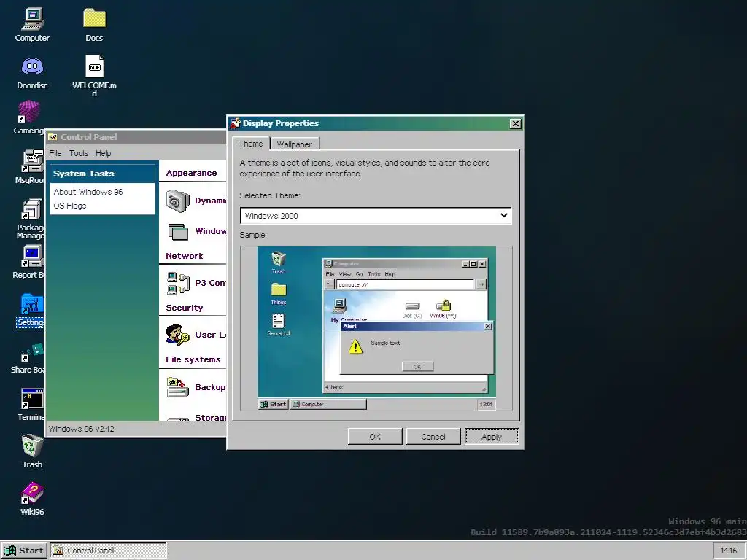Open the Computer desktop icon
Image resolution: width=747 pixels, height=560 pixels.
coord(32,25)
